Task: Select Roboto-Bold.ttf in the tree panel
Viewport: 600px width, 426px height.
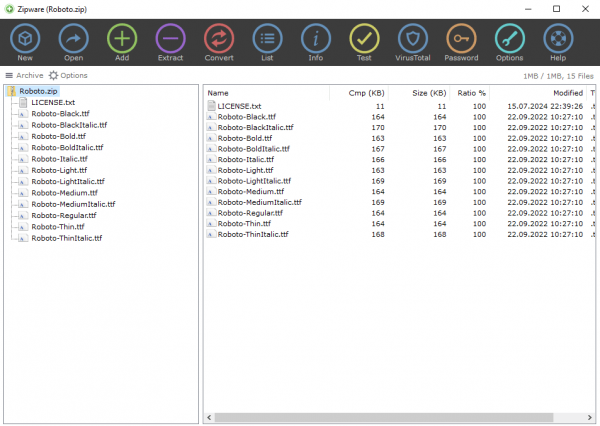Action: click(59, 136)
